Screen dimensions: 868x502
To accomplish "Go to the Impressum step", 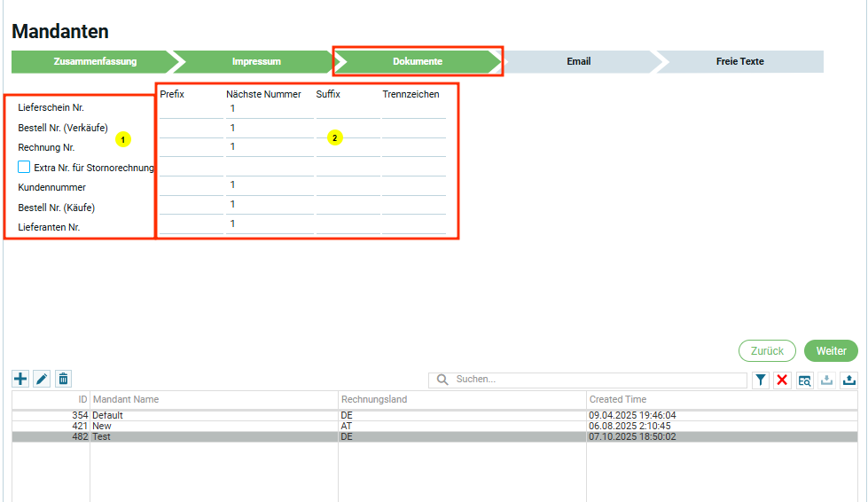I will tap(256, 61).
